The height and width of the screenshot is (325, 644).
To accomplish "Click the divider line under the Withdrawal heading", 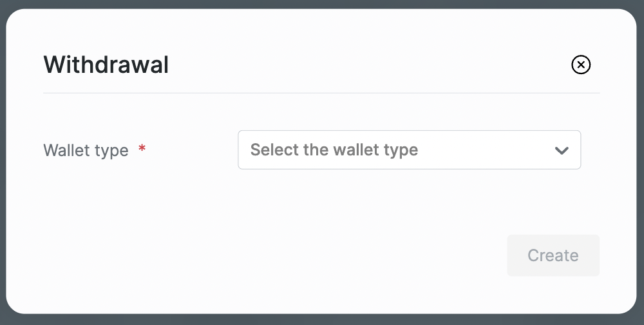I will click(x=322, y=93).
